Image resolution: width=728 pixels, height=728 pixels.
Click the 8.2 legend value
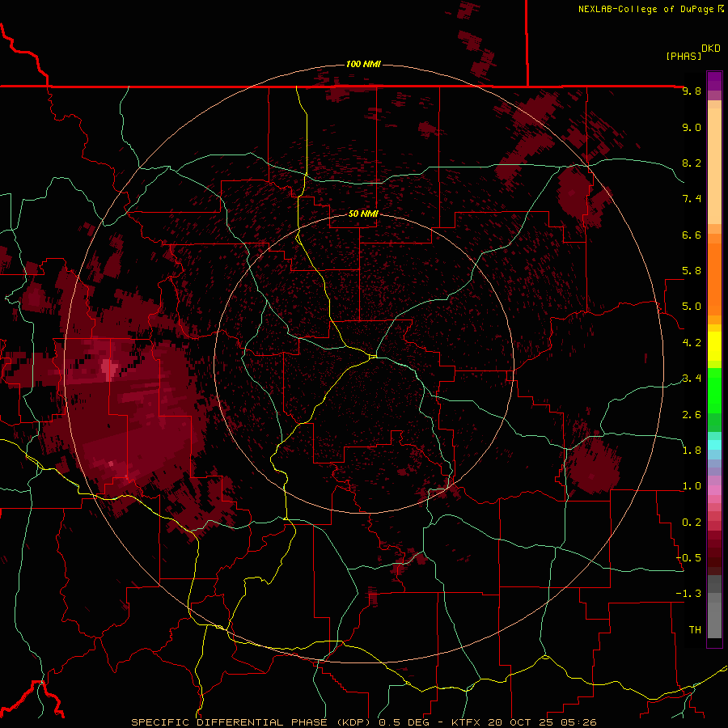(692, 163)
